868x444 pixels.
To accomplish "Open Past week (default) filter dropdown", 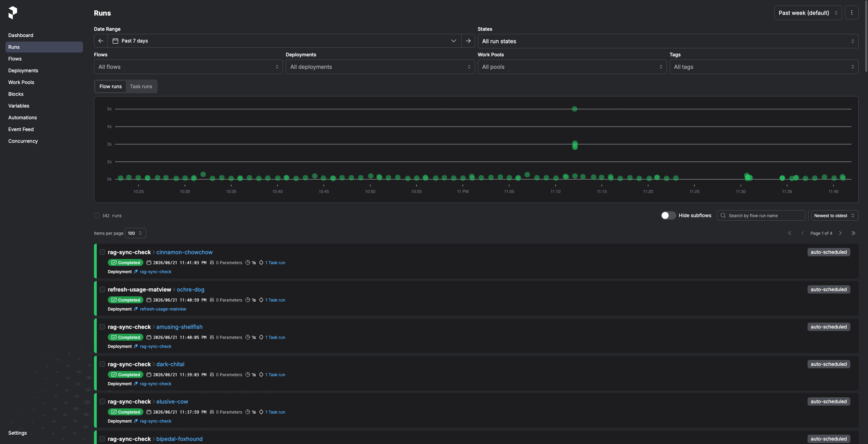I will click(x=808, y=13).
